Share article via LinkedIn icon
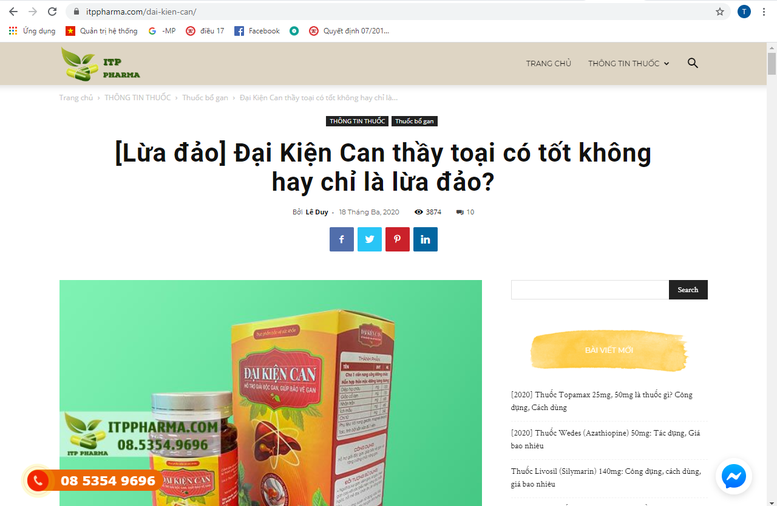The height and width of the screenshot is (506, 777). point(425,239)
